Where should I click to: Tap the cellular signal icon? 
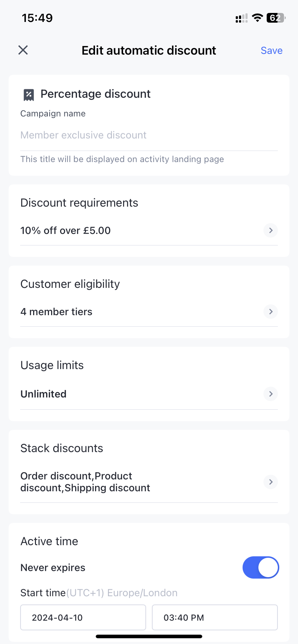241,18
